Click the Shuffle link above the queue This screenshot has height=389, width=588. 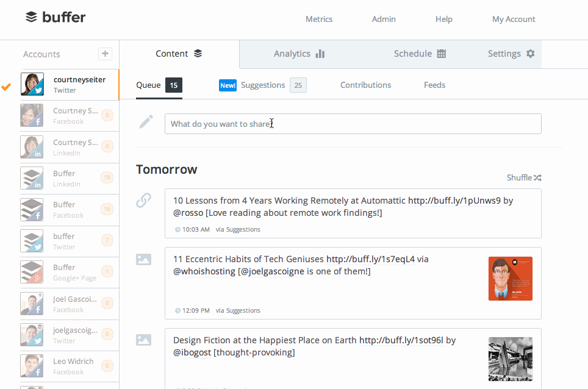tap(518, 177)
